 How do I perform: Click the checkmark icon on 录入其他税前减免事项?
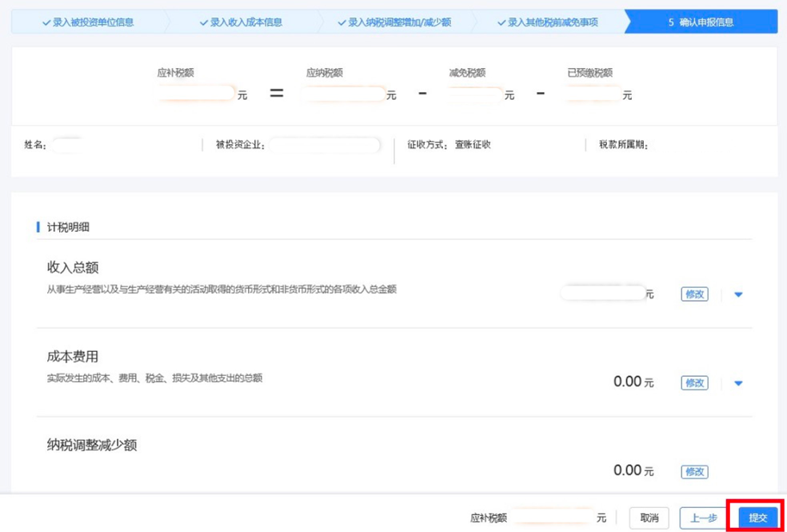coord(501,22)
